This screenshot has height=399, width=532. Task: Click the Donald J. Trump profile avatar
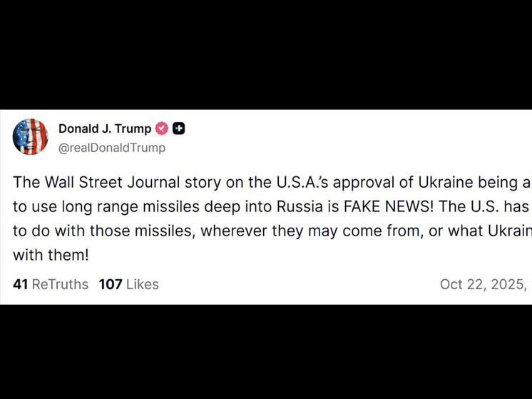[x=30, y=137]
